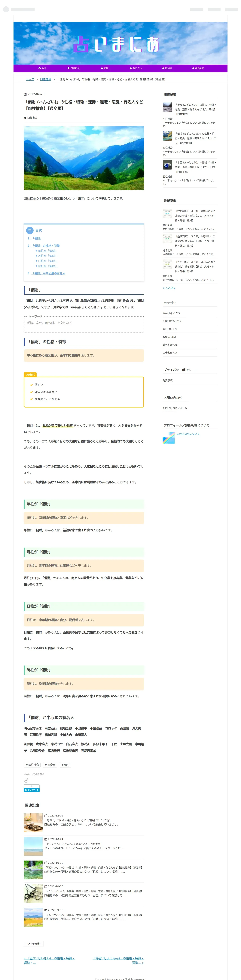Go to トップ breadcrumb link
Screen dimensions: 241x980
(x=30, y=79)
